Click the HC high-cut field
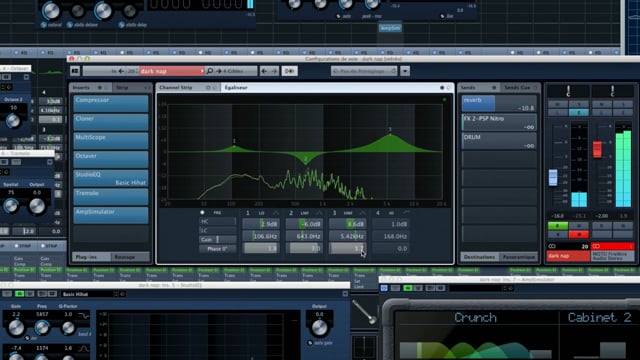The height and width of the screenshot is (360, 640). click(x=218, y=221)
